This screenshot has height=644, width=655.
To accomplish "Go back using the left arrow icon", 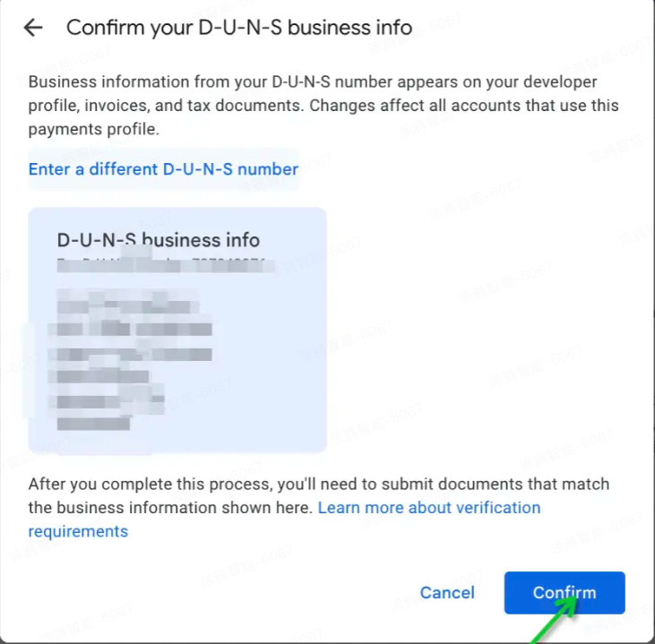I will (33, 28).
